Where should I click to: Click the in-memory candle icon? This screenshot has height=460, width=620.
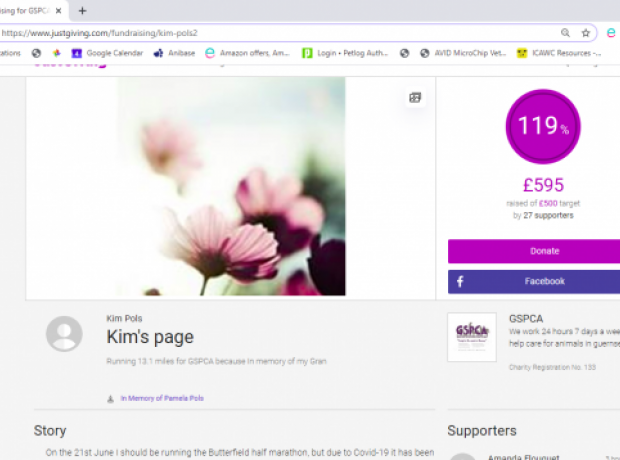(110, 399)
